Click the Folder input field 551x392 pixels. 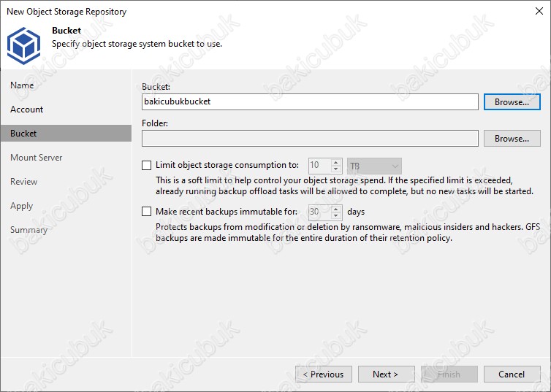[x=310, y=139]
